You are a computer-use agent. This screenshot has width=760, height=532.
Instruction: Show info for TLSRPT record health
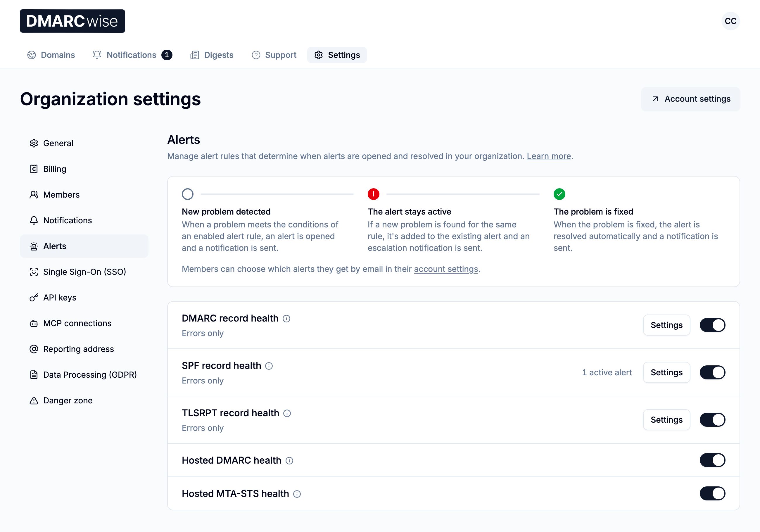click(287, 413)
